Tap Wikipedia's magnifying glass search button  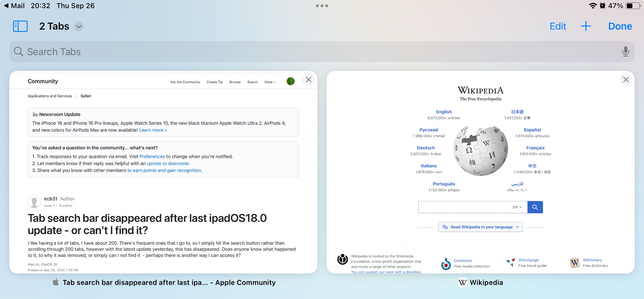pyautogui.click(x=535, y=207)
